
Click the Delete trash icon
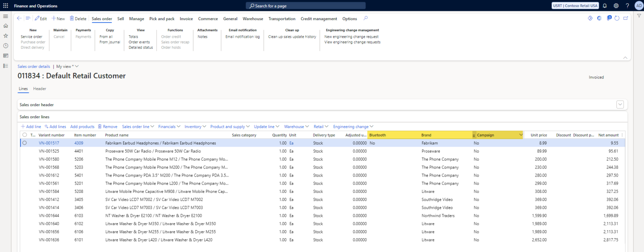pos(78,18)
